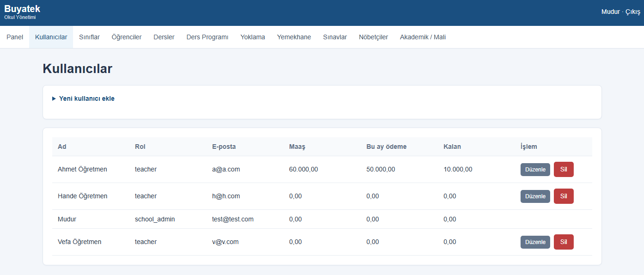Screen dimensions: 644x275
Task: Select the h@h.com email cell
Action: click(x=226, y=196)
